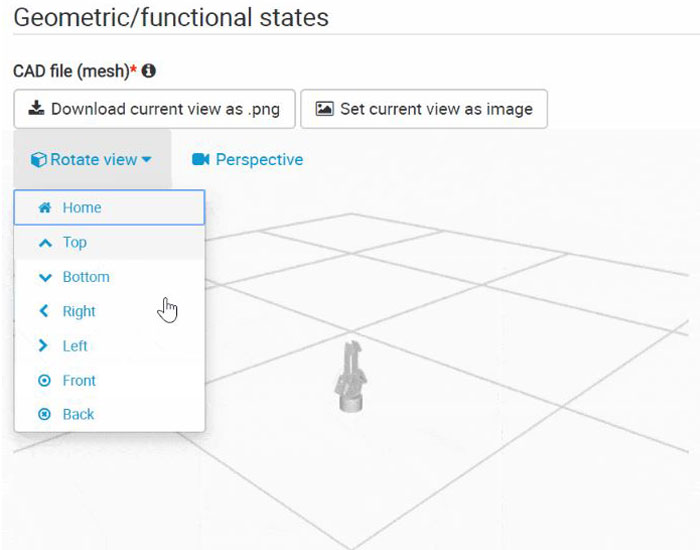Click the circle-x icon for Back view

coord(44,415)
